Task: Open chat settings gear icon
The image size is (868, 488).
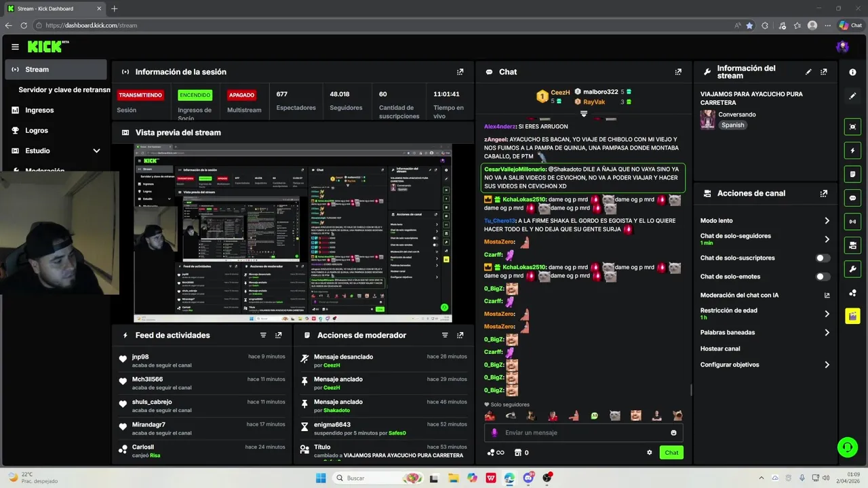Action: [649, 452]
